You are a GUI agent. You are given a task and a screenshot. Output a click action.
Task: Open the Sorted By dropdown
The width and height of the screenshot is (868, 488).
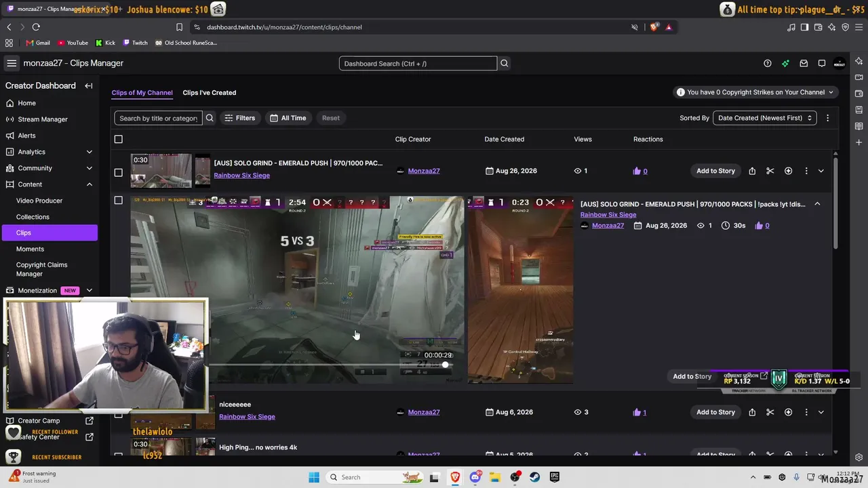tap(764, 118)
